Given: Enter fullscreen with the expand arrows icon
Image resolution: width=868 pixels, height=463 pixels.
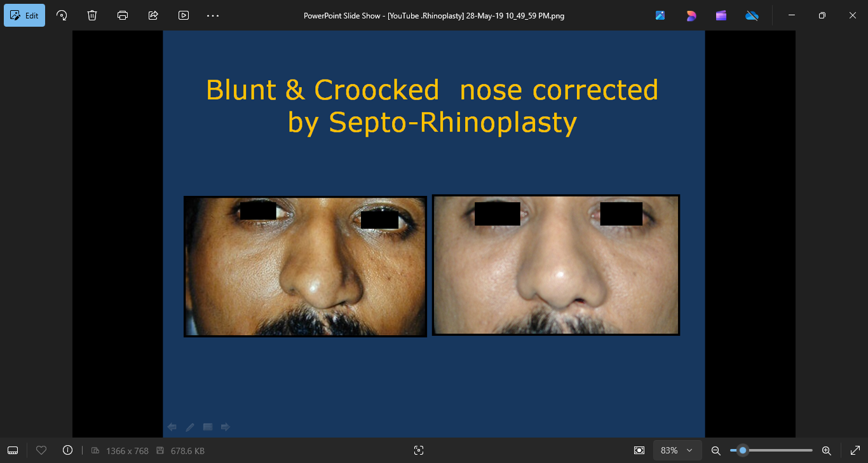Looking at the screenshot, I should pyautogui.click(x=855, y=450).
